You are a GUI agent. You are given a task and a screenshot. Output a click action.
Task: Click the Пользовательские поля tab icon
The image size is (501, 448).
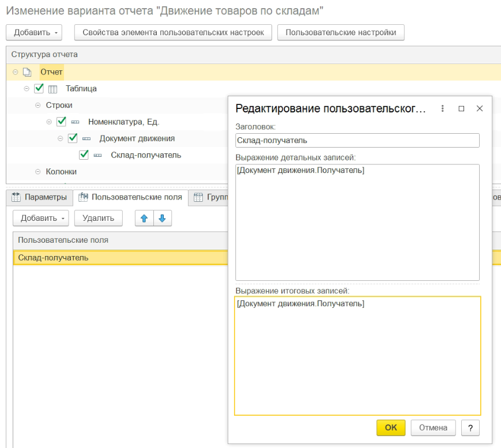click(x=84, y=197)
